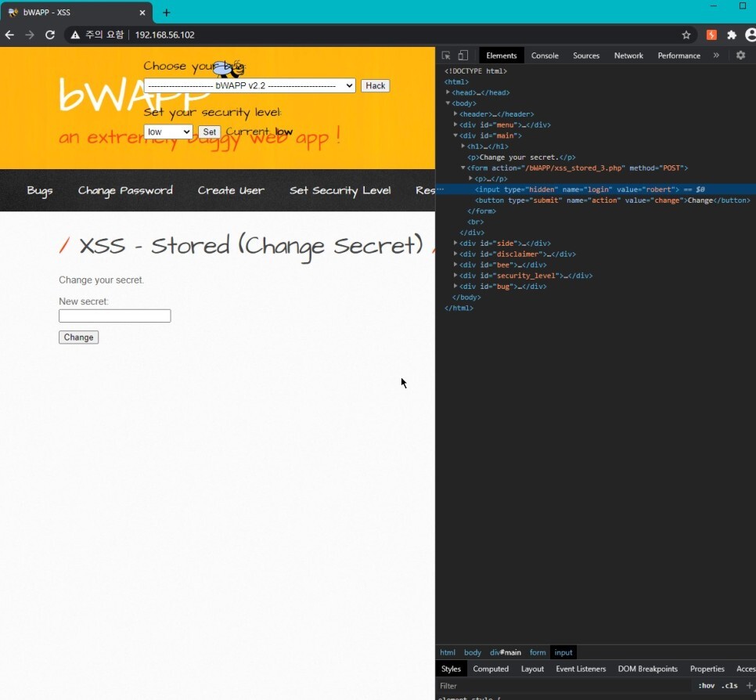756x700 pixels.
Task: Open the profile avatar icon
Action: [751, 34]
